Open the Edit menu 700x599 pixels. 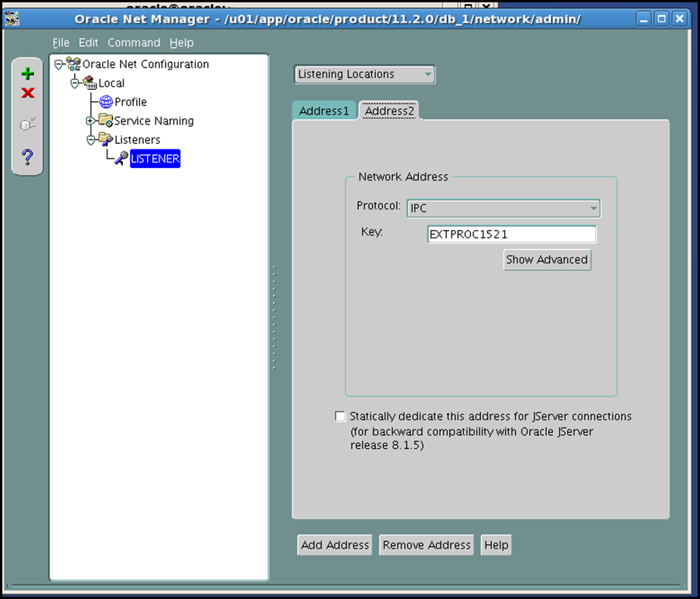click(88, 43)
